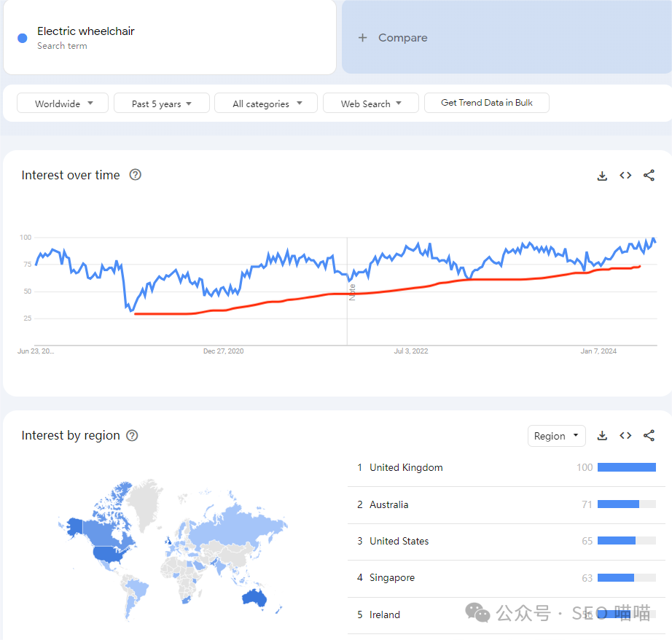
Task: Open embed code for Interest over time
Action: [x=625, y=176]
